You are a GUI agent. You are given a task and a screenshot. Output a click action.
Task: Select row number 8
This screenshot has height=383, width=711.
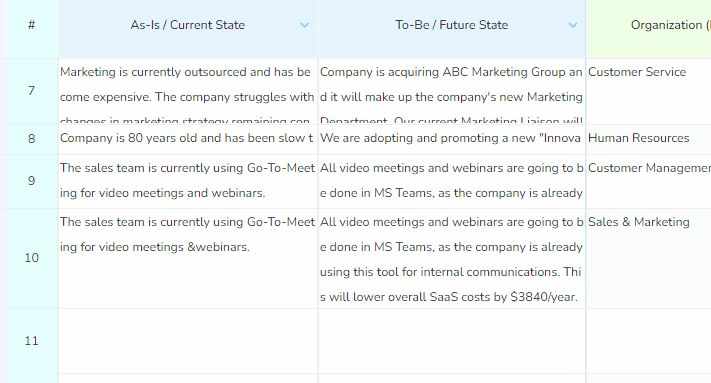click(31, 139)
